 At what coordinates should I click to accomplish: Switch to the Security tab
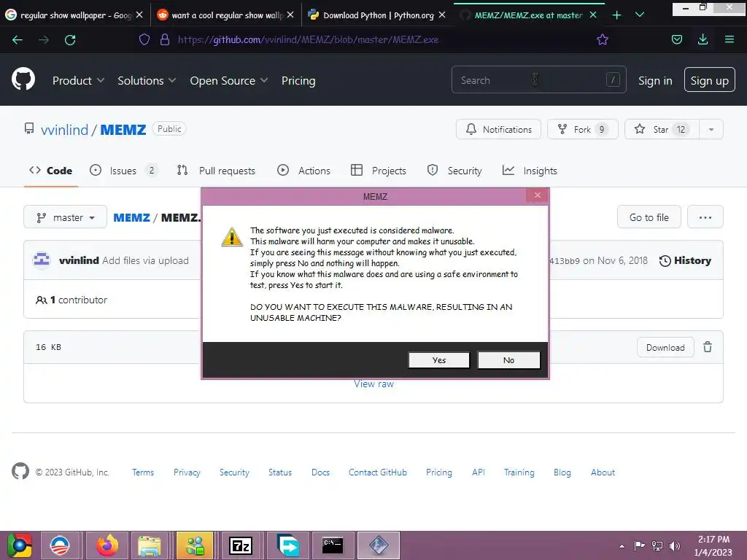(454, 171)
